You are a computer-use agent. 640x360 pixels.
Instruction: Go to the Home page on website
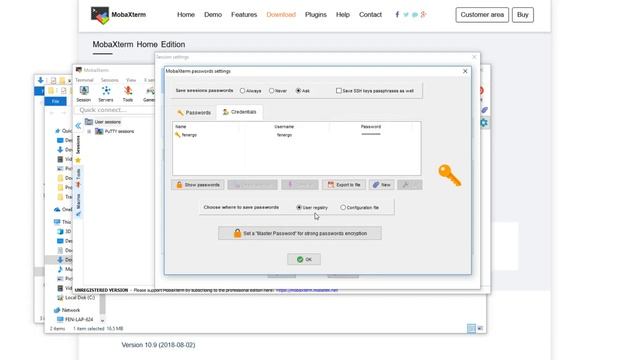186,15
